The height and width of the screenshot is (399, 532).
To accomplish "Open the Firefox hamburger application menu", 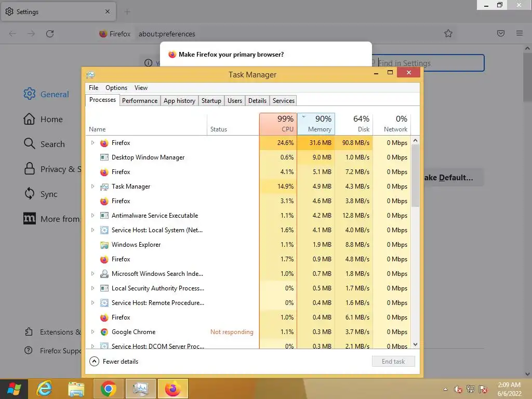I will click(520, 33).
